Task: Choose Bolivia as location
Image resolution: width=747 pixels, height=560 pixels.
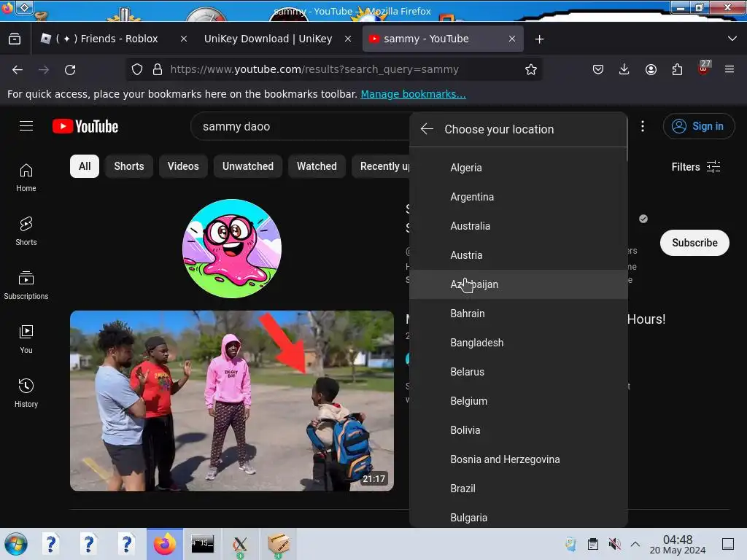Action: tap(519, 430)
